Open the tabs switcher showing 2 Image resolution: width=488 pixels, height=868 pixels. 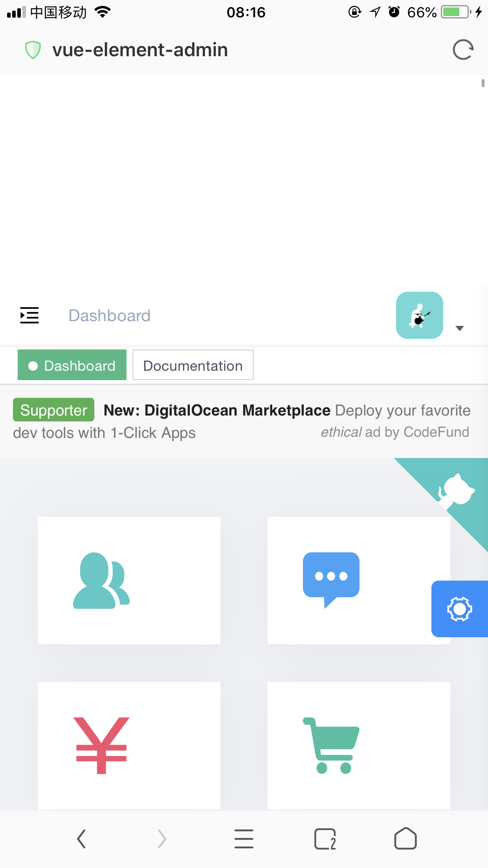tap(325, 839)
